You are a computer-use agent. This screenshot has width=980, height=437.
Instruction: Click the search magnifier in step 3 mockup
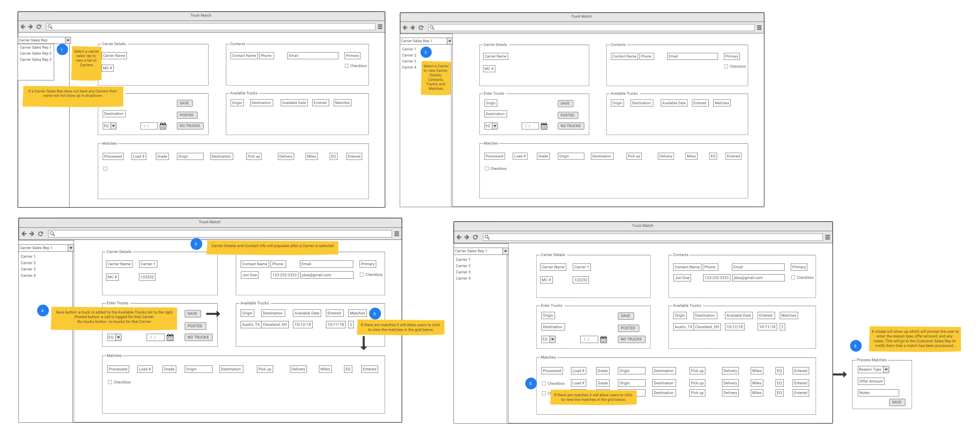point(52,234)
